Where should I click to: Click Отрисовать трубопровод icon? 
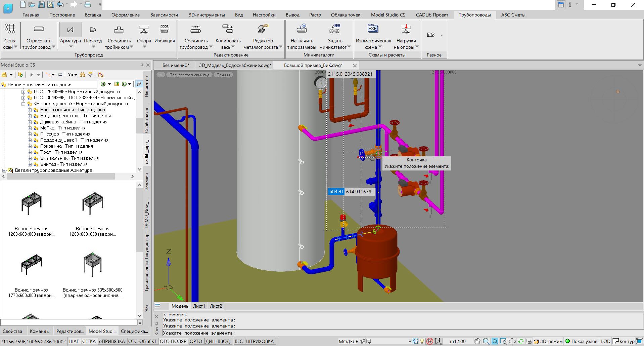tap(39, 30)
